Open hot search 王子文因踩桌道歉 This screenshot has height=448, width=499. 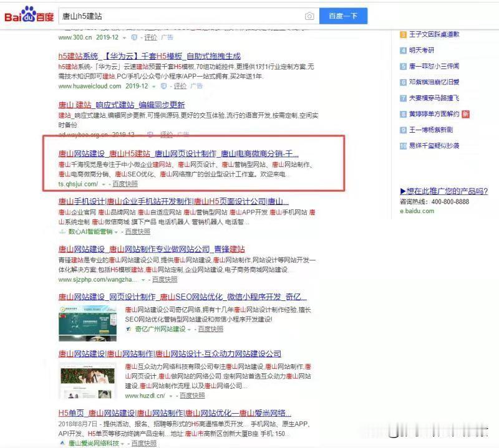tap(434, 34)
